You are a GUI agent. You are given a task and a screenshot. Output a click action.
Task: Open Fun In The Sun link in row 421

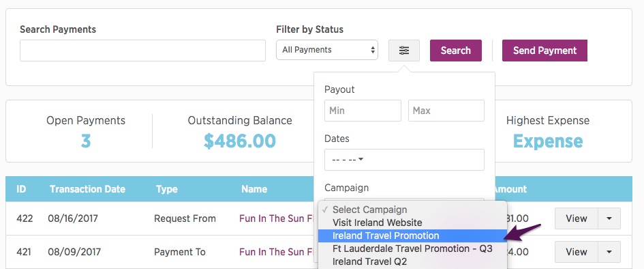(277, 252)
